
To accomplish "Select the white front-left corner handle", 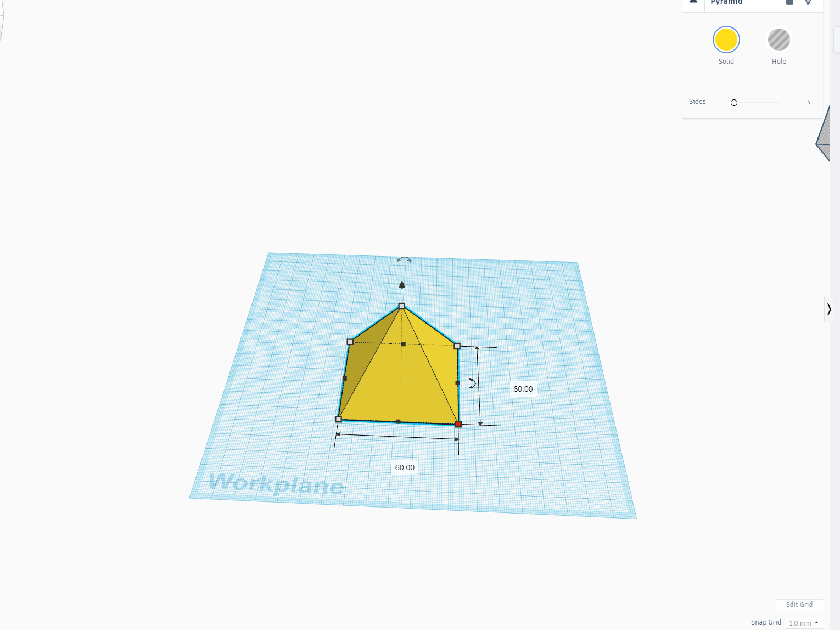I will click(x=338, y=419).
